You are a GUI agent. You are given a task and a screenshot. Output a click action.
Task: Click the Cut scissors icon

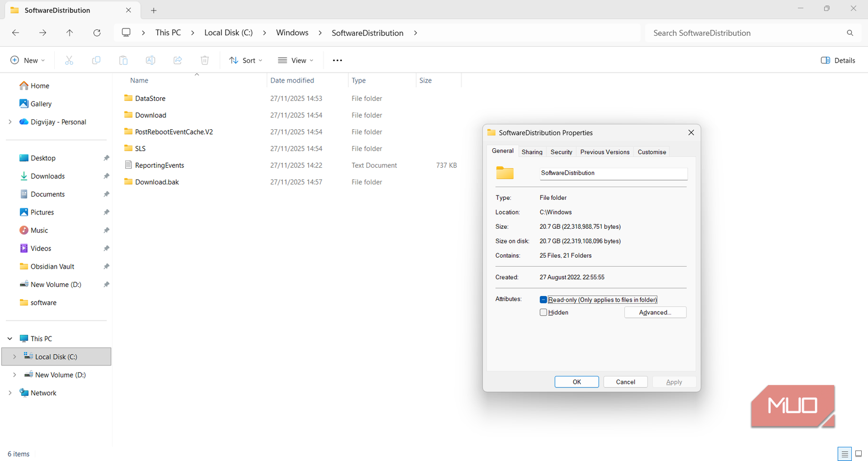pyautogui.click(x=69, y=60)
